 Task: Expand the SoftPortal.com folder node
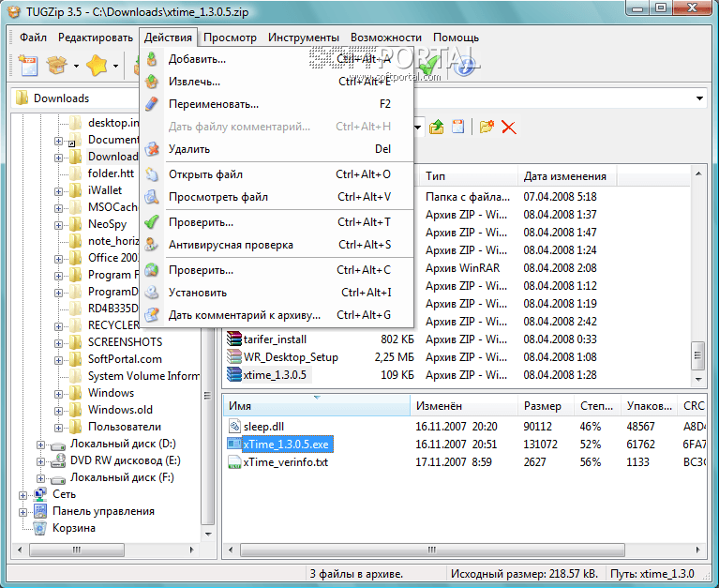coord(58,360)
